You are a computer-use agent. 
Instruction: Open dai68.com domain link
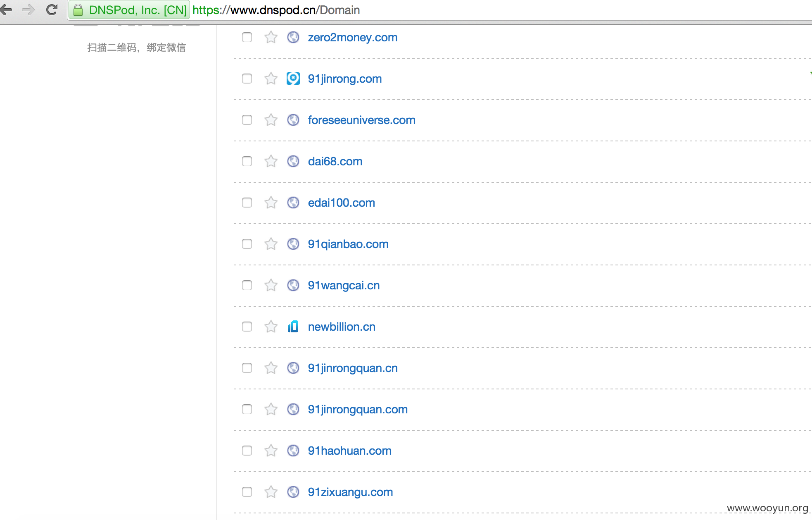(x=335, y=161)
